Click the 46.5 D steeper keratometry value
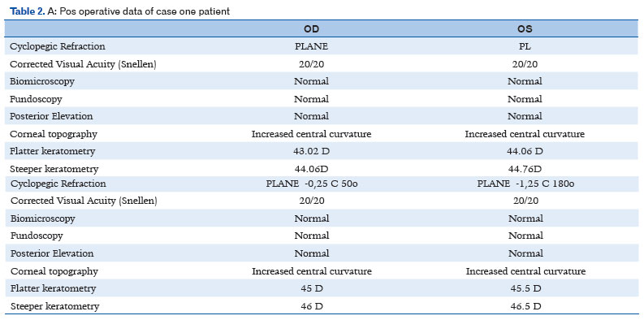The height and width of the screenshot is (320, 644). (525, 306)
